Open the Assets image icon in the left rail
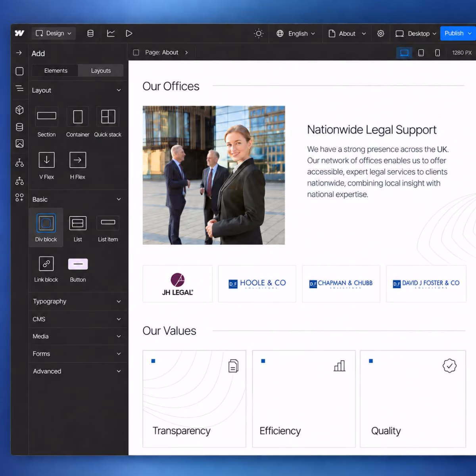Image resolution: width=476 pixels, height=476 pixels. (x=19, y=144)
